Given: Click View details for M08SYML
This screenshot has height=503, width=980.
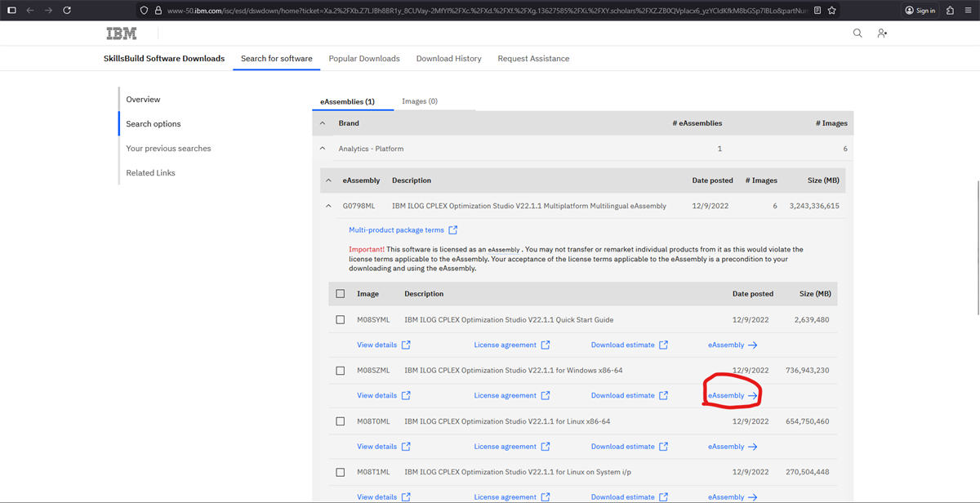Looking at the screenshot, I should 376,345.
